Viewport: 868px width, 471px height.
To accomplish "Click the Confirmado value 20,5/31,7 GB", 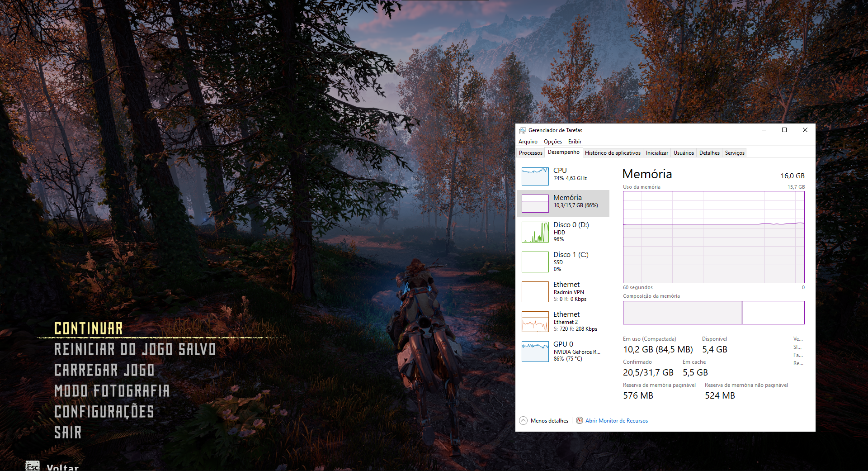I will click(x=648, y=372).
